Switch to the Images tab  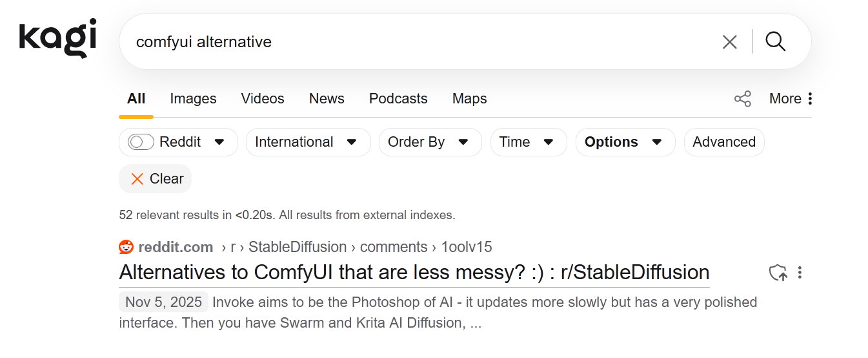193,99
